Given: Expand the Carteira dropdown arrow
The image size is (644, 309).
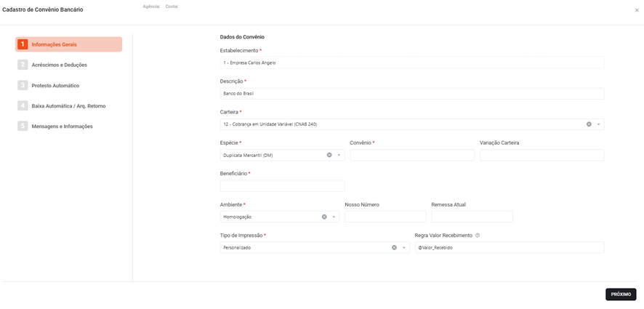Looking at the screenshot, I should click(598, 124).
